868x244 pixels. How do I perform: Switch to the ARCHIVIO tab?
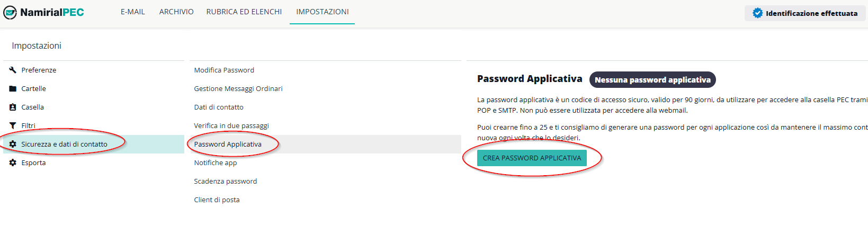176,12
